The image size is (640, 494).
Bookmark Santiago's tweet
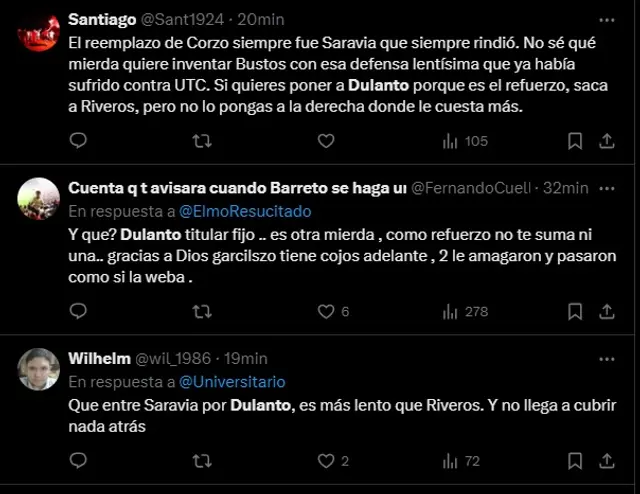(575, 141)
